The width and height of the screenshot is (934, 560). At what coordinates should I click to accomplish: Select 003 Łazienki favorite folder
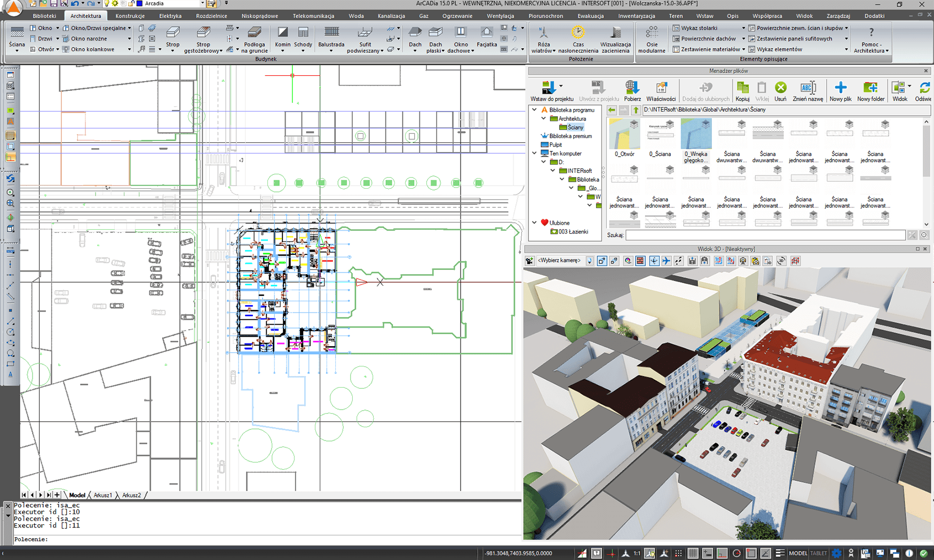tap(569, 232)
